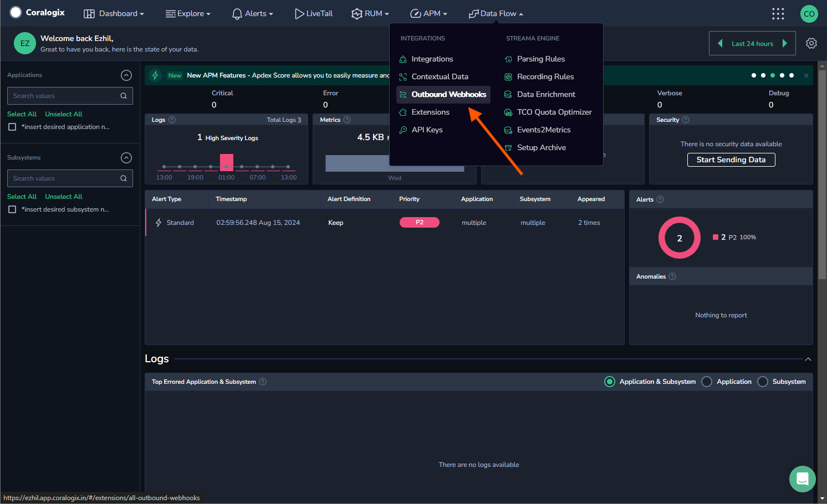Sort by Timestamp column header
Screen dimensions: 827x504
pos(231,199)
